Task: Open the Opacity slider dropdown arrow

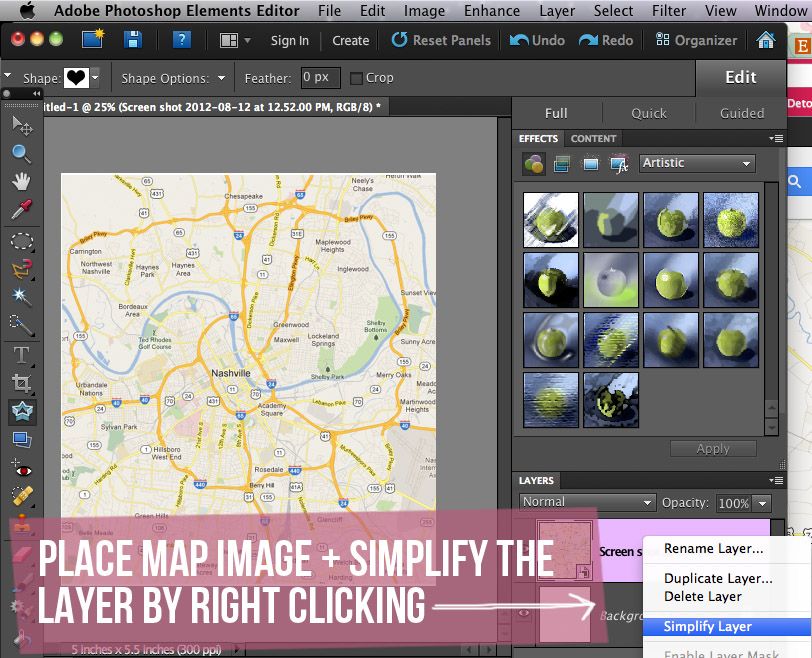Action: [762, 503]
